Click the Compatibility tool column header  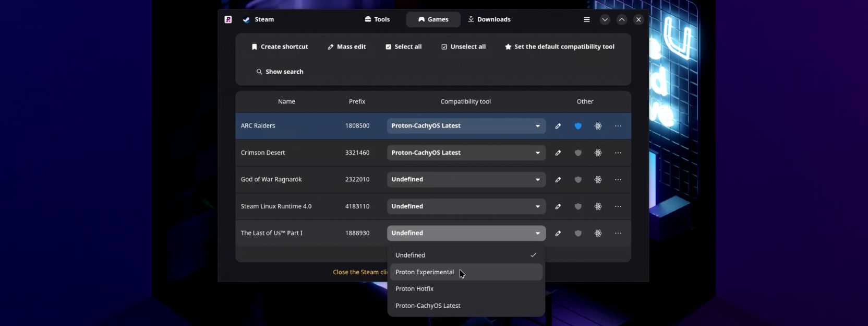click(466, 102)
